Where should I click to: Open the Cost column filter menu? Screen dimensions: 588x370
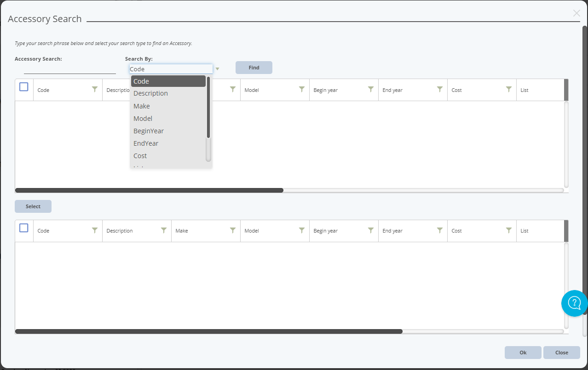click(509, 90)
